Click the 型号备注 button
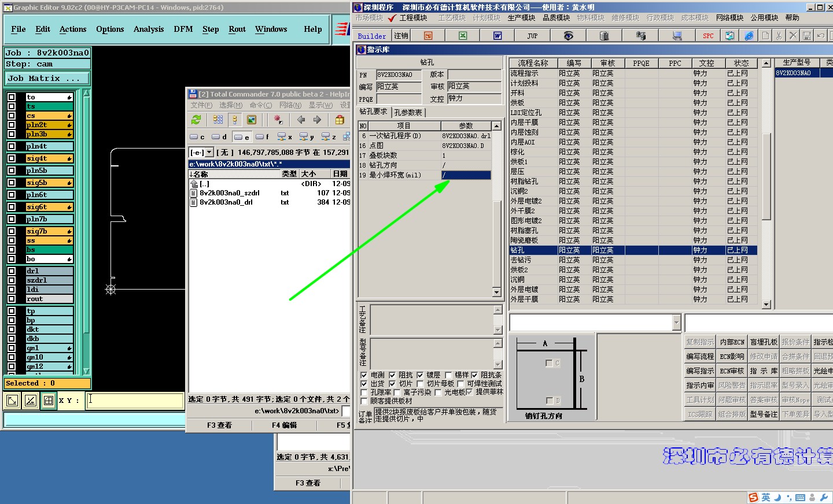Image resolution: width=833 pixels, height=504 pixels. 764,414
